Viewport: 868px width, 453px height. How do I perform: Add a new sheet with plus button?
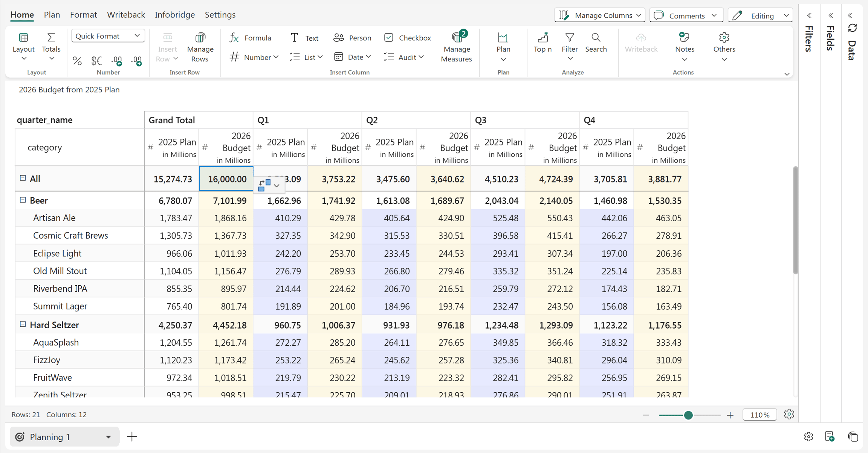pos(132,437)
